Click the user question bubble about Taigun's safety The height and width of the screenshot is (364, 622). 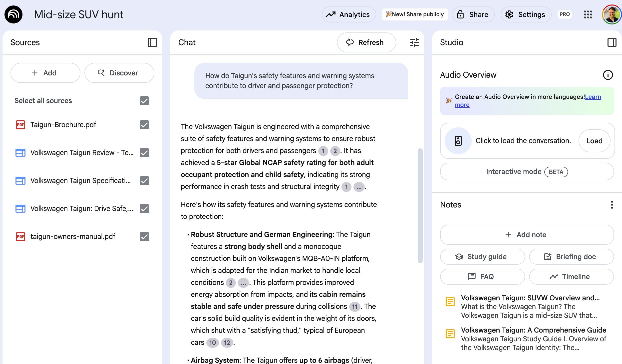point(301,81)
